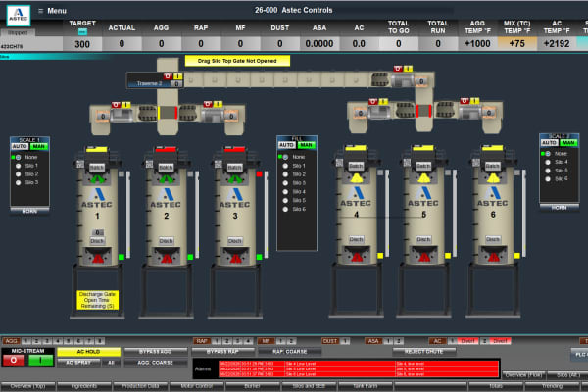Click the Silo 4 batch gate icon
Image resolution: width=588 pixels, height=392 pixels.
[356, 177]
